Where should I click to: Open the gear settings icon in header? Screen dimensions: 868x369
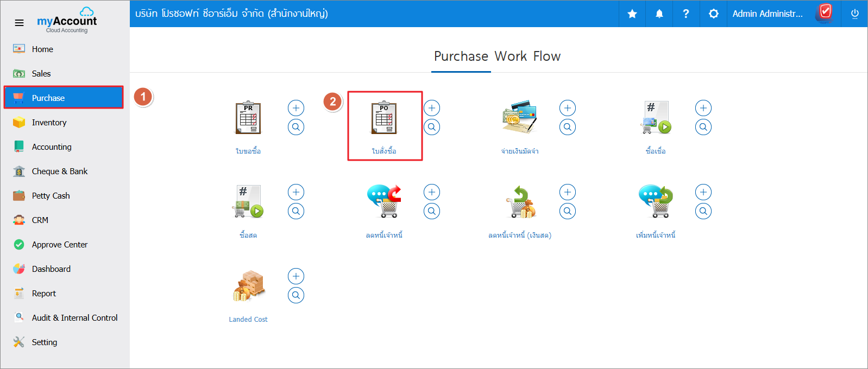(714, 14)
